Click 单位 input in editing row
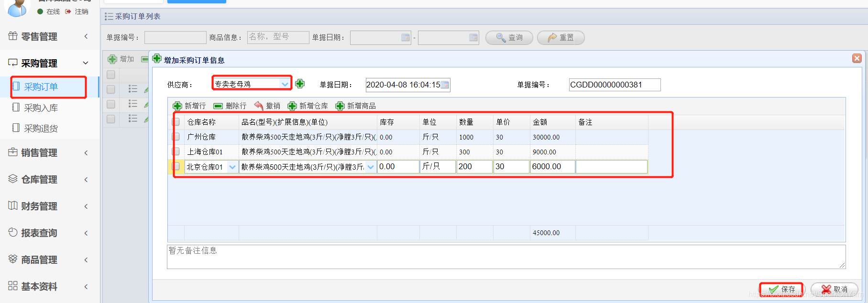 (438, 166)
